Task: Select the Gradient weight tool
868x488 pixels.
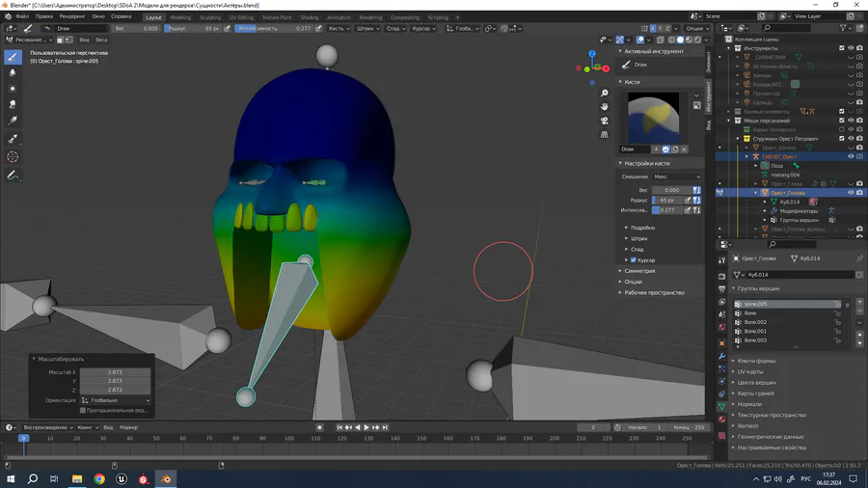Action: 13,120
